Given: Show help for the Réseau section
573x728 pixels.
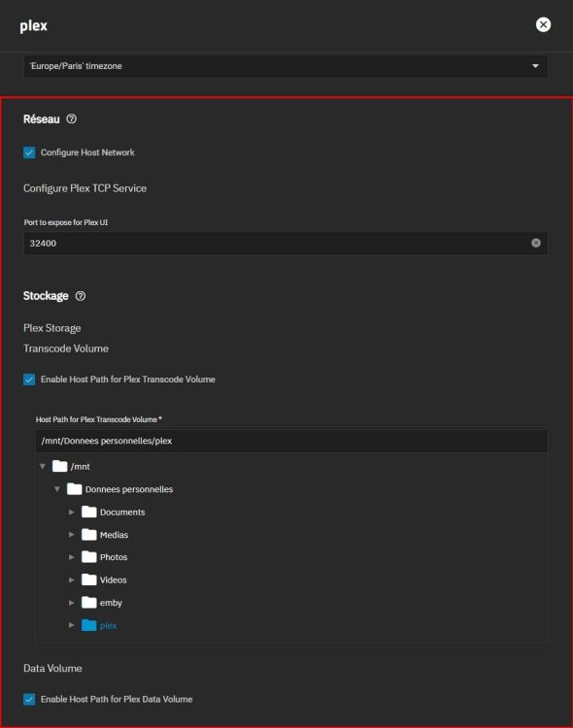Looking at the screenshot, I should [71, 118].
